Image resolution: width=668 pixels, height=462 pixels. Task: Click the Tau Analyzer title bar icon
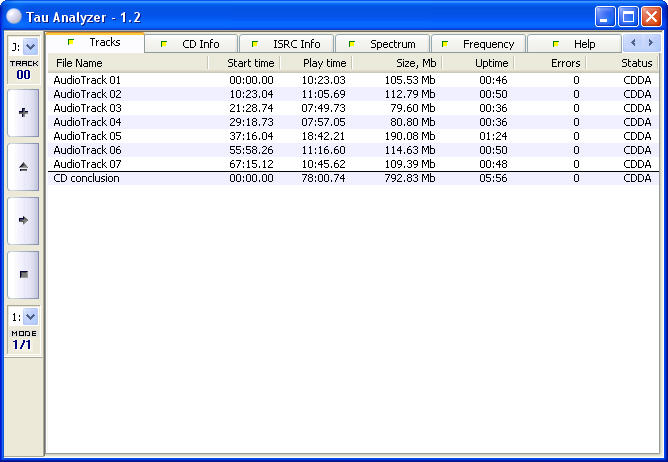tap(14, 16)
